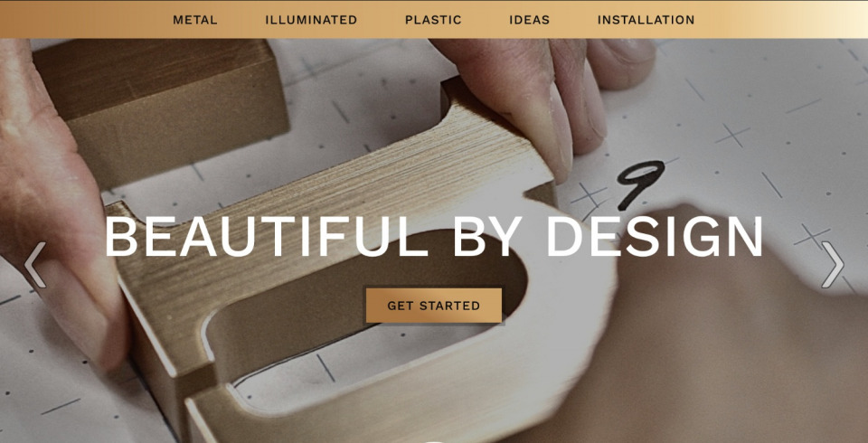Click the handwritten number 9 in photo

(x=639, y=184)
